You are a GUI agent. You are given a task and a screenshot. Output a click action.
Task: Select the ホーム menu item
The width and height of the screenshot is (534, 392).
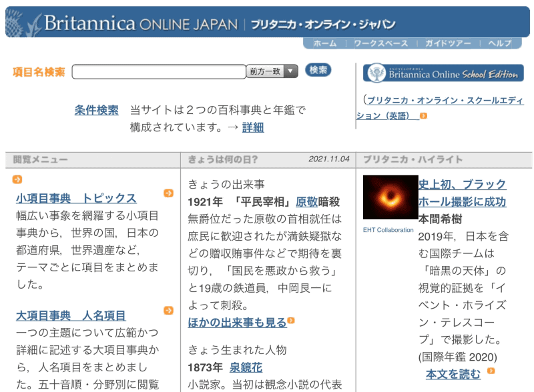point(326,41)
